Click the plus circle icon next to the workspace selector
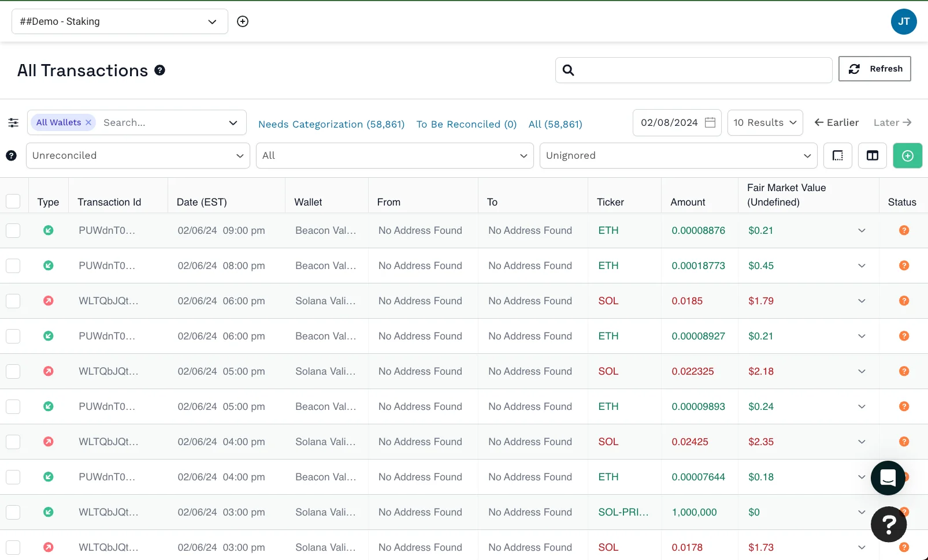The width and height of the screenshot is (928, 560). click(243, 21)
